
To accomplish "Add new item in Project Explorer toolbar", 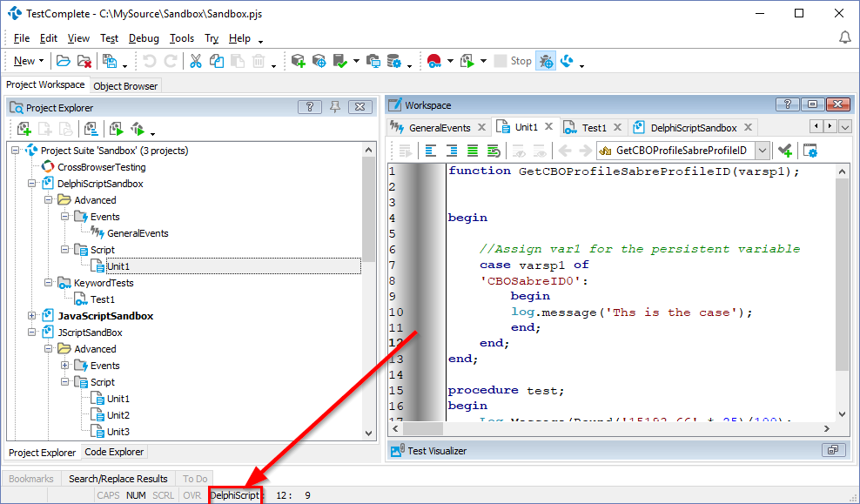I will tap(24, 130).
